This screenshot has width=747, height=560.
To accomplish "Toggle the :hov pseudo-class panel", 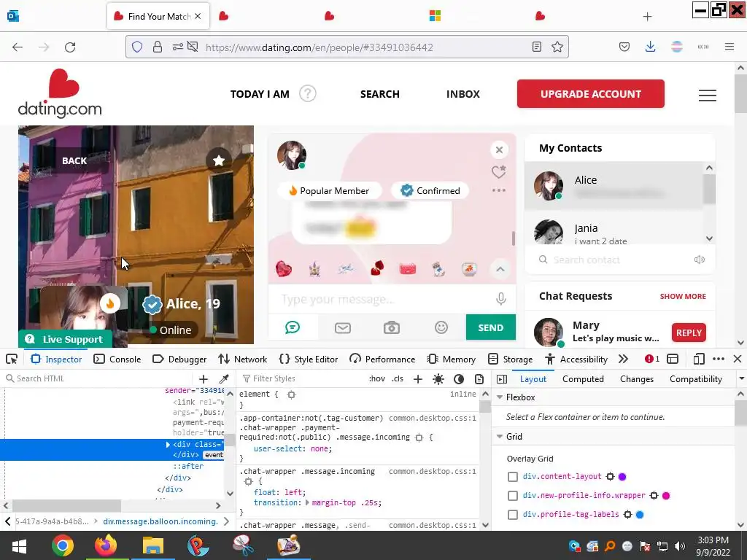I will pos(377,378).
